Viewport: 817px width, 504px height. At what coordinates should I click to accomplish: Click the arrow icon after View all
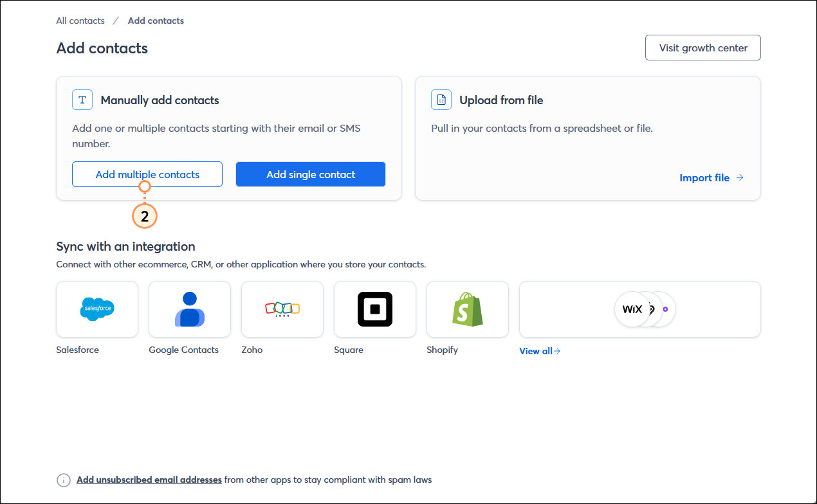click(556, 351)
